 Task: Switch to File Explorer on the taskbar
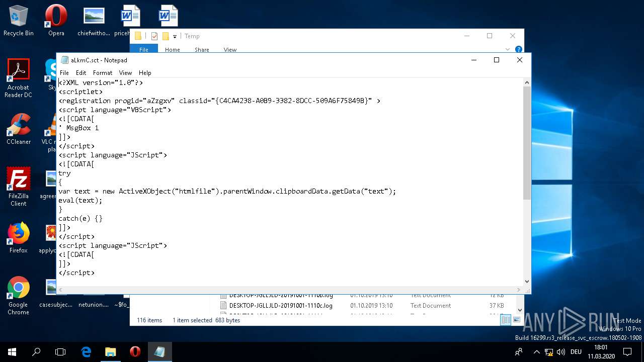[110, 352]
